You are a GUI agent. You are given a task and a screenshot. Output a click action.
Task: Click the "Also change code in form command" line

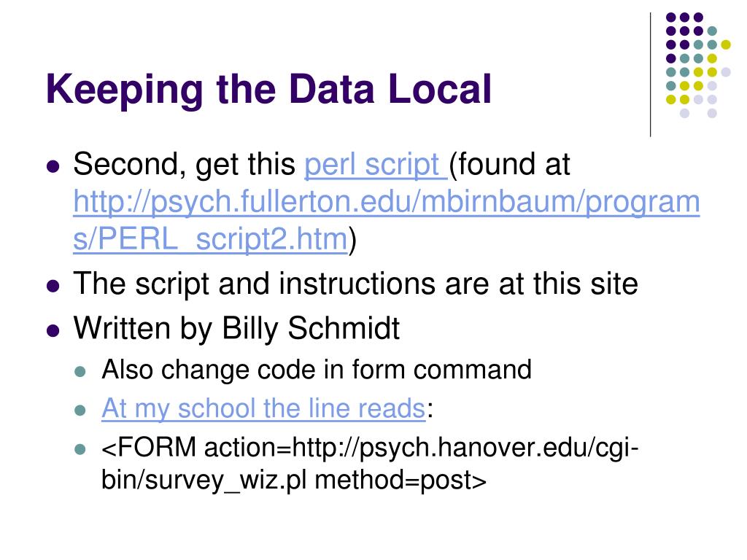pyautogui.click(x=317, y=370)
